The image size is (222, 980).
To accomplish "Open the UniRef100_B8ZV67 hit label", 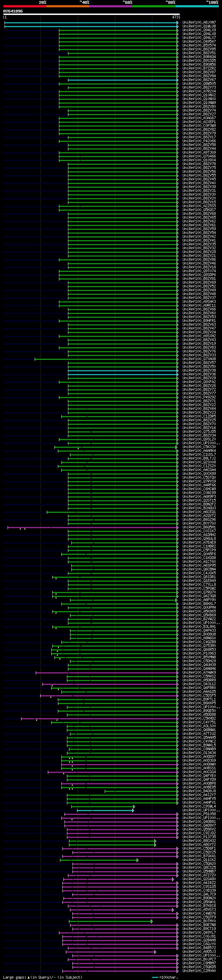I will click(199, 80).
